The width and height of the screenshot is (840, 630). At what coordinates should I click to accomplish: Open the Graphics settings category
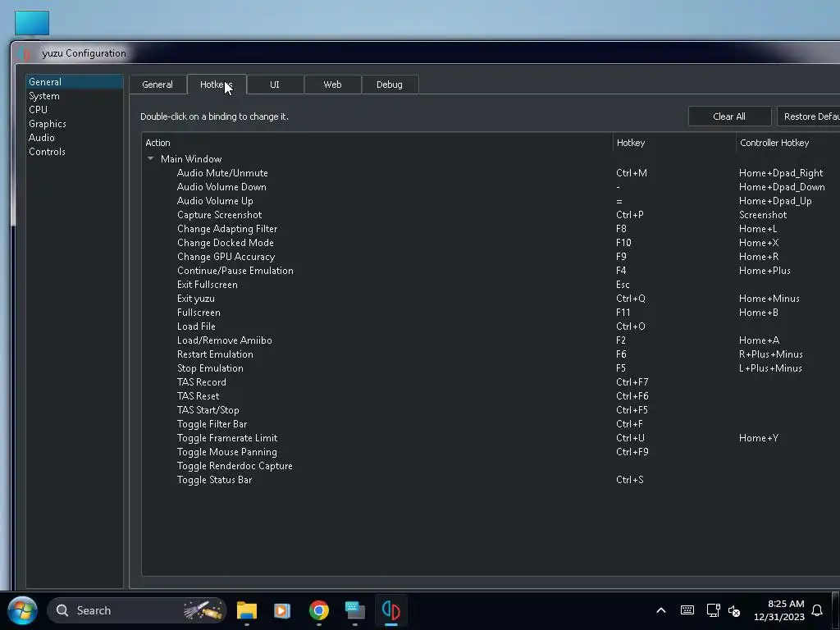click(x=75, y=123)
